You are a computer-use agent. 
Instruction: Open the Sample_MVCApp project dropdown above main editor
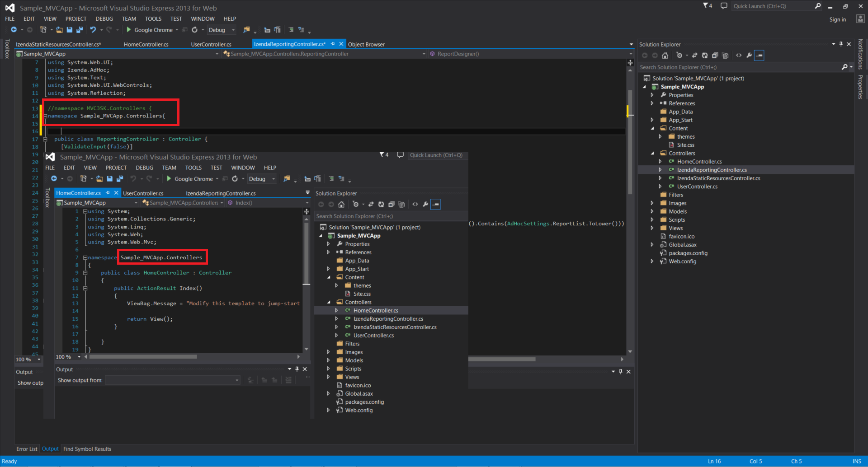[x=118, y=54]
